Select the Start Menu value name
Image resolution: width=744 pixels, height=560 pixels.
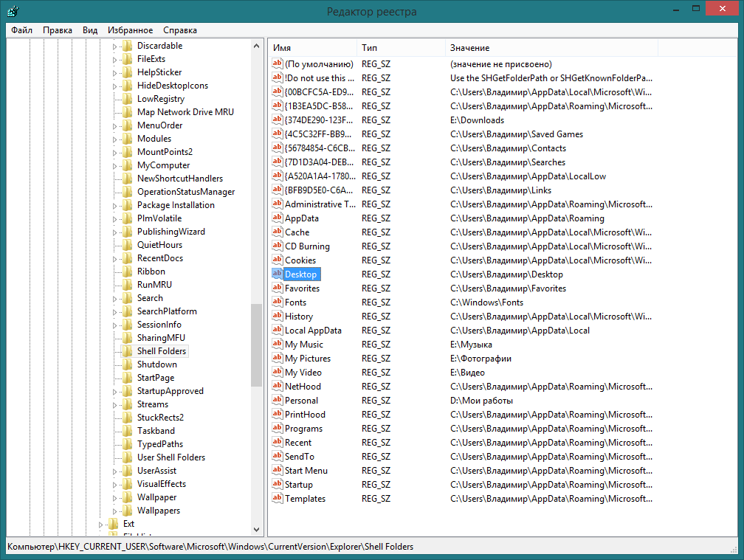click(306, 471)
